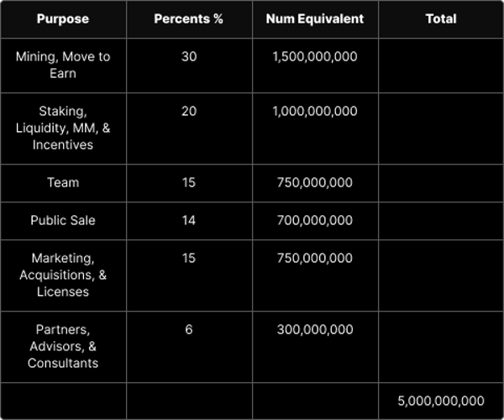Click the 1,000,000,000 value cell

tap(315, 111)
